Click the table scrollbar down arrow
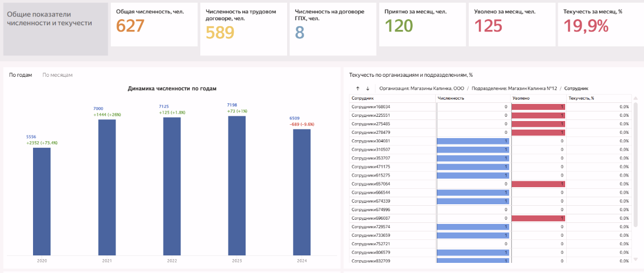Image resolution: width=644 pixels, height=273 pixels. (634, 260)
